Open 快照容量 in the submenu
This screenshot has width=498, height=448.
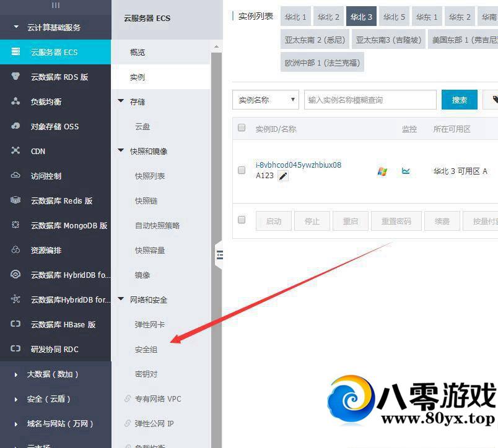[x=150, y=250]
